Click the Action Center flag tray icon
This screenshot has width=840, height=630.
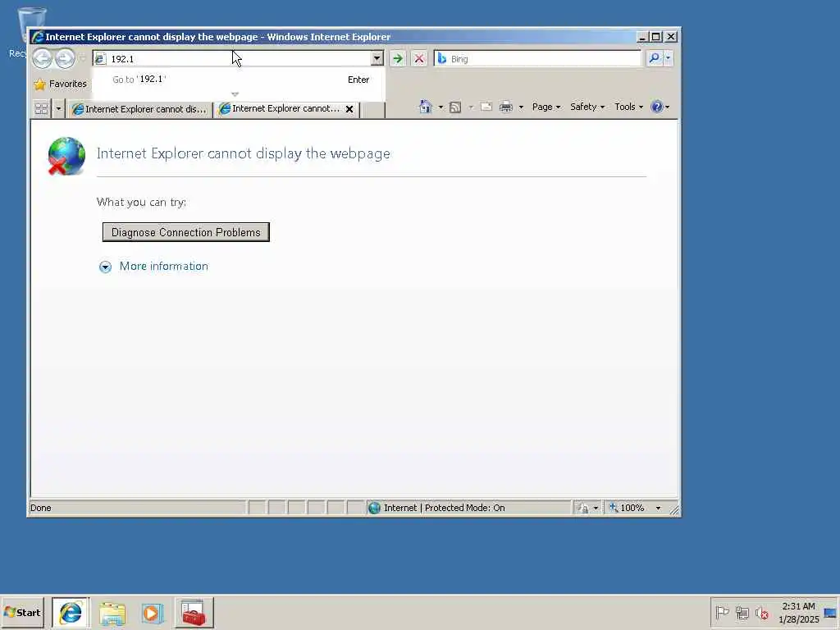coord(722,612)
